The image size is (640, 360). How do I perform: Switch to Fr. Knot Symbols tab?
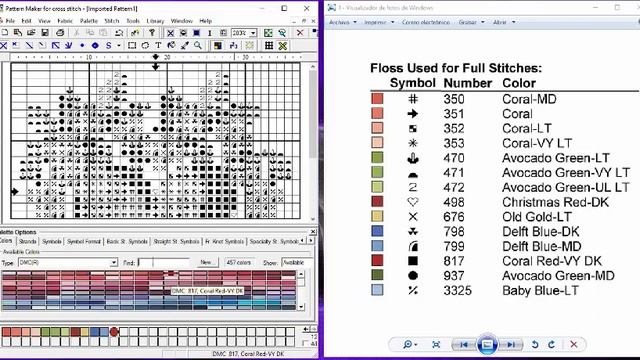pyautogui.click(x=224, y=242)
